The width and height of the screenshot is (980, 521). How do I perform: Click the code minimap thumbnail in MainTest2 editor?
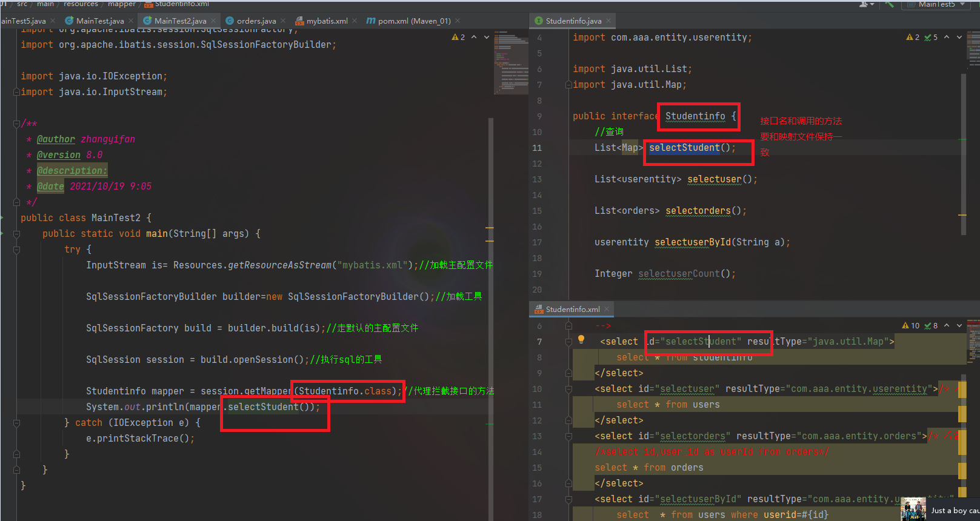[x=511, y=64]
